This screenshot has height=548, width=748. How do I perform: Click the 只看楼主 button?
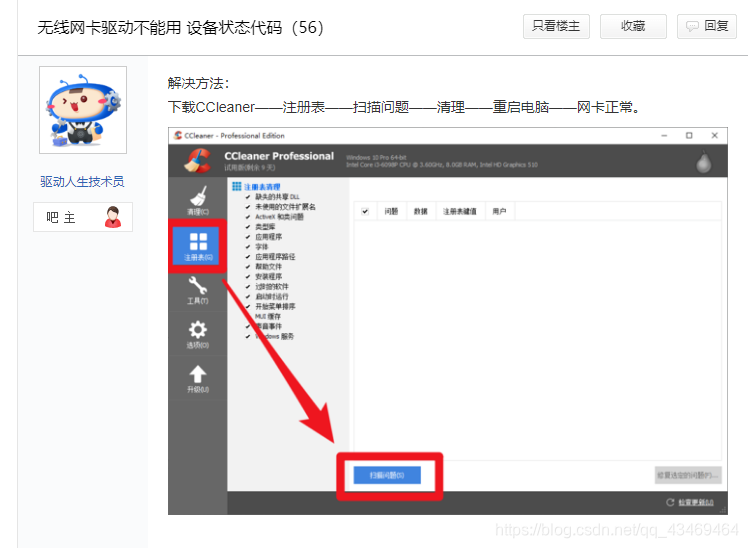[x=556, y=26]
